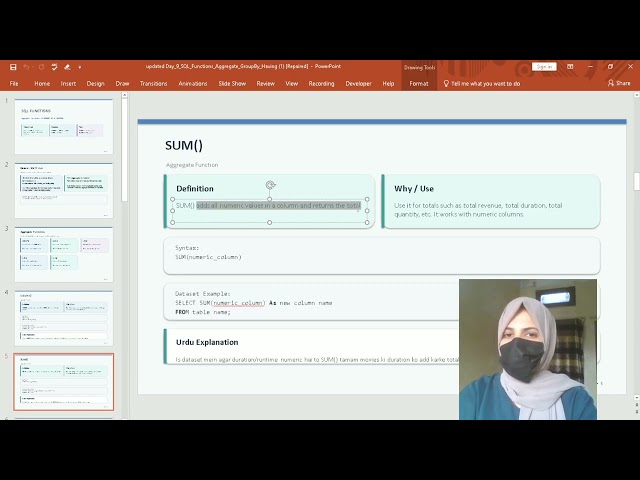640x480 pixels.
Task: Click the Aggregate Function subtitle text
Action: pos(192,165)
